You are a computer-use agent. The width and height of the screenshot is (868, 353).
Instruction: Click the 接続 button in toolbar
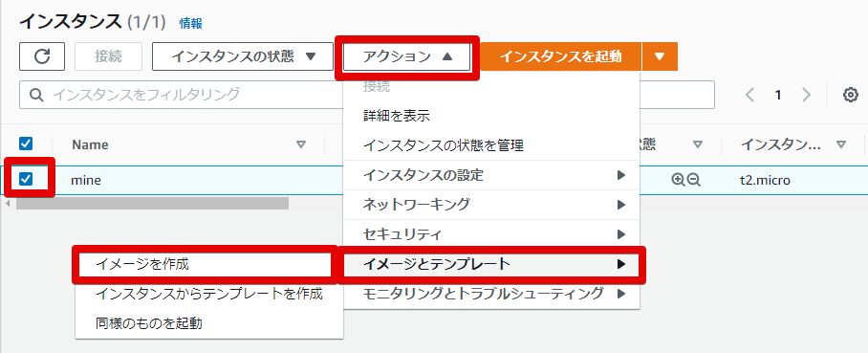(x=109, y=56)
